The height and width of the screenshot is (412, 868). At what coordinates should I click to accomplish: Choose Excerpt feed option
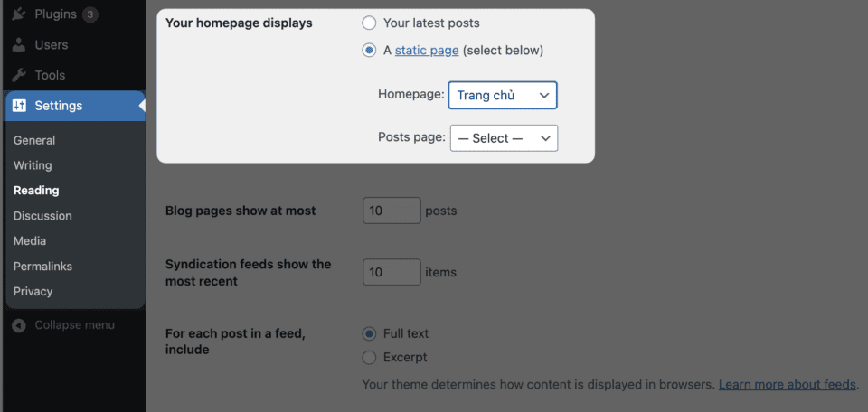pyautogui.click(x=369, y=357)
